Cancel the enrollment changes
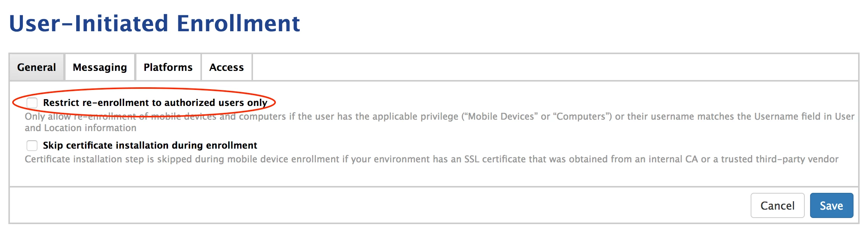The height and width of the screenshot is (234, 868). tap(777, 205)
